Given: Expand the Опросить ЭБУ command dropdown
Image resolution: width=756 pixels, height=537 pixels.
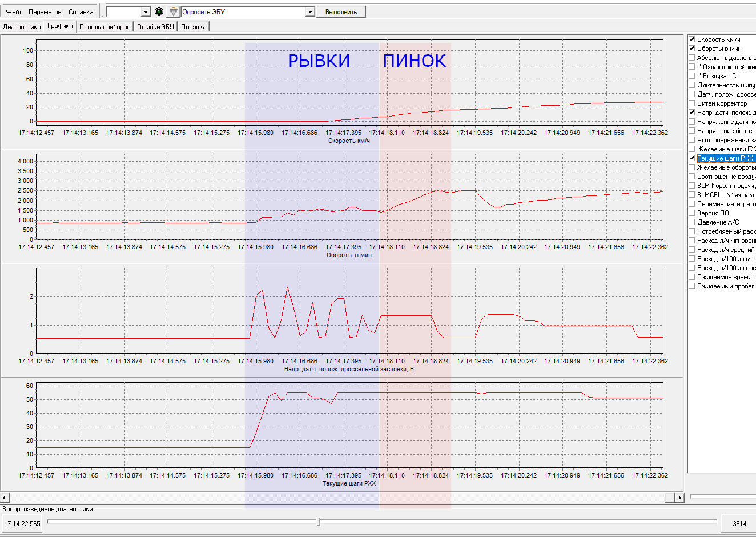Looking at the screenshot, I should click(x=310, y=11).
